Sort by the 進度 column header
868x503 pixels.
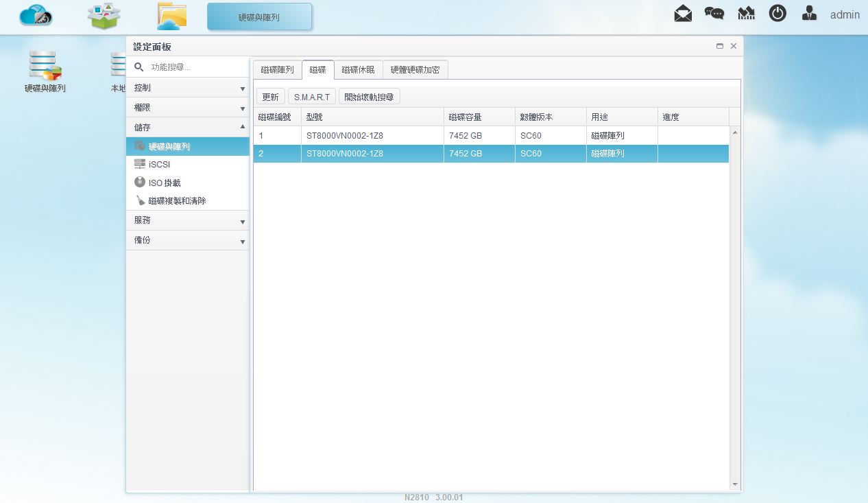pos(693,117)
